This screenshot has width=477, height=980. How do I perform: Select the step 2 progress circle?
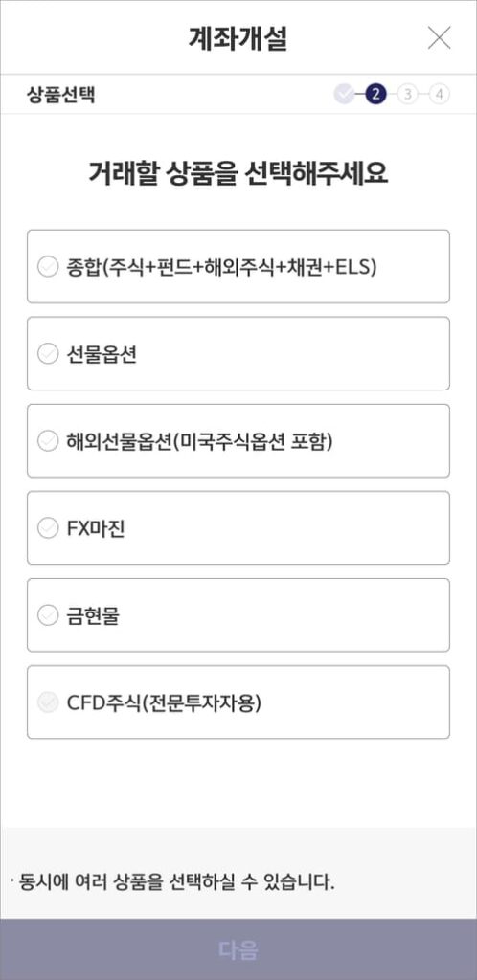[x=375, y=95]
